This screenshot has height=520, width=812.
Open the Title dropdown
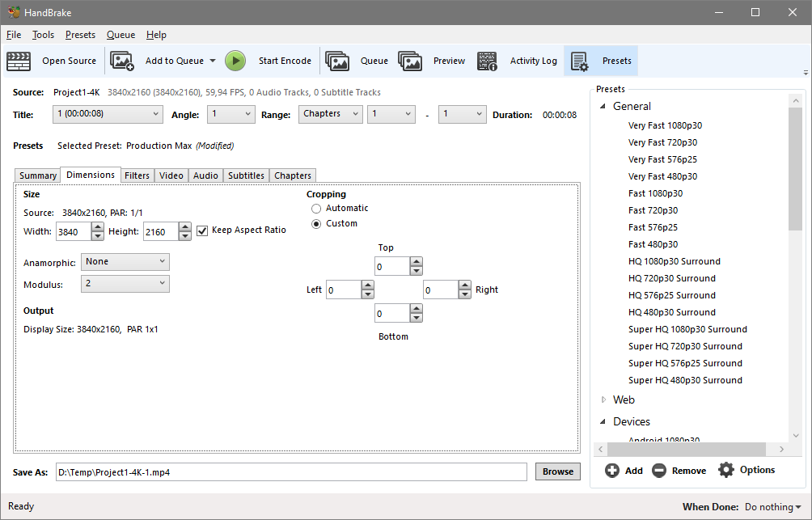[108, 114]
